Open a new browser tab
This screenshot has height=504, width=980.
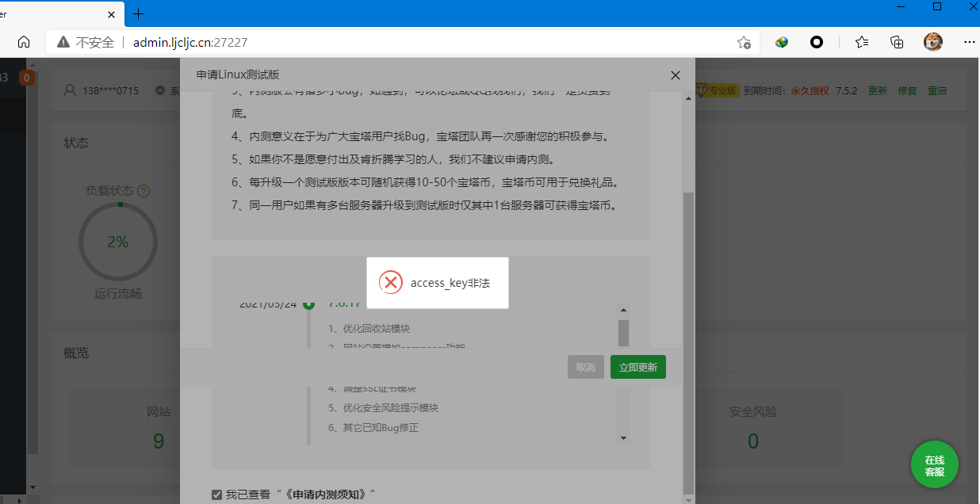139,13
